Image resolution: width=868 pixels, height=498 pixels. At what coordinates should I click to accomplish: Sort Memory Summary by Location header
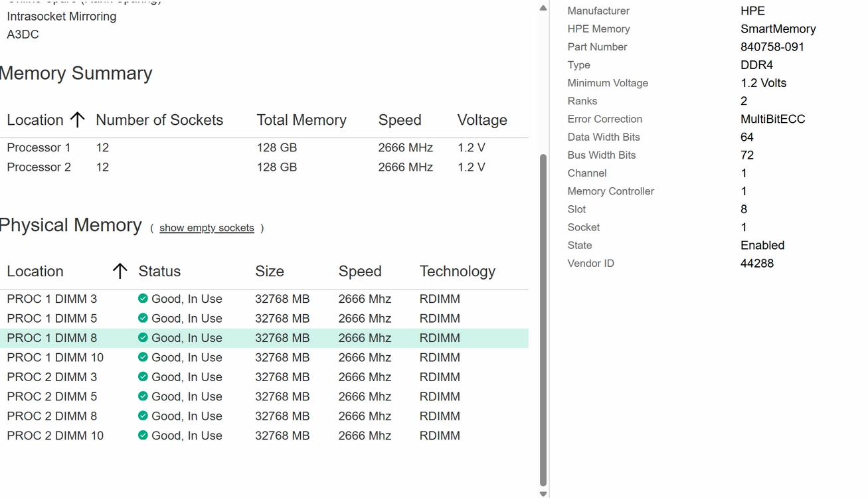[35, 120]
